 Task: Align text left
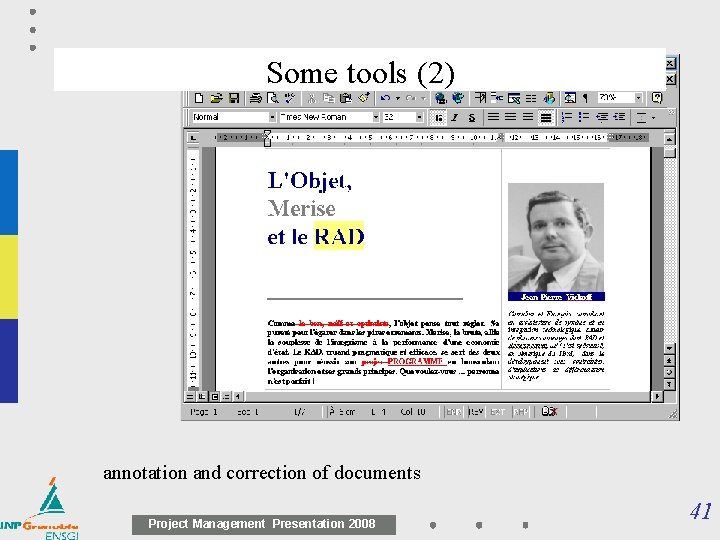click(493, 118)
